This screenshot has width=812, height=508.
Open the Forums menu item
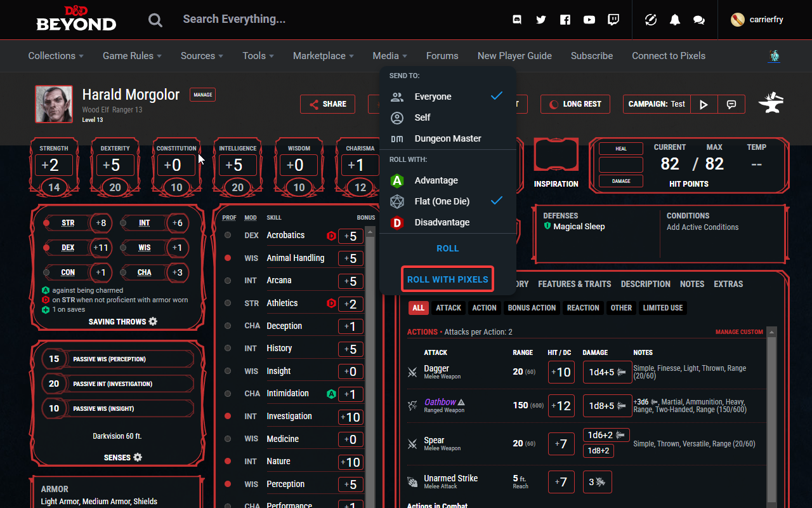(x=442, y=56)
